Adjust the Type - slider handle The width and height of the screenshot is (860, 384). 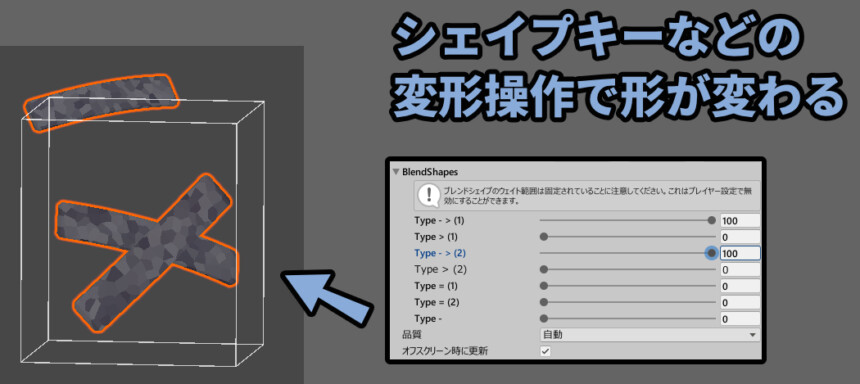[x=544, y=318]
